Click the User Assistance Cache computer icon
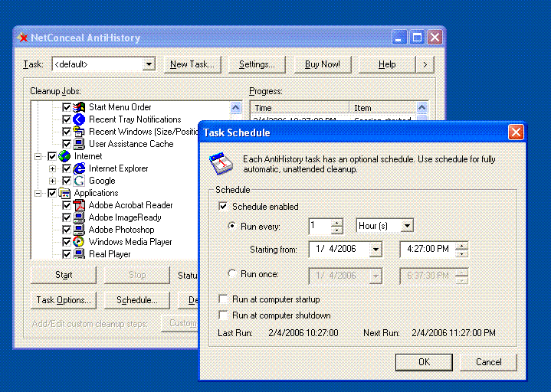The width and height of the screenshot is (551, 392). (x=79, y=144)
